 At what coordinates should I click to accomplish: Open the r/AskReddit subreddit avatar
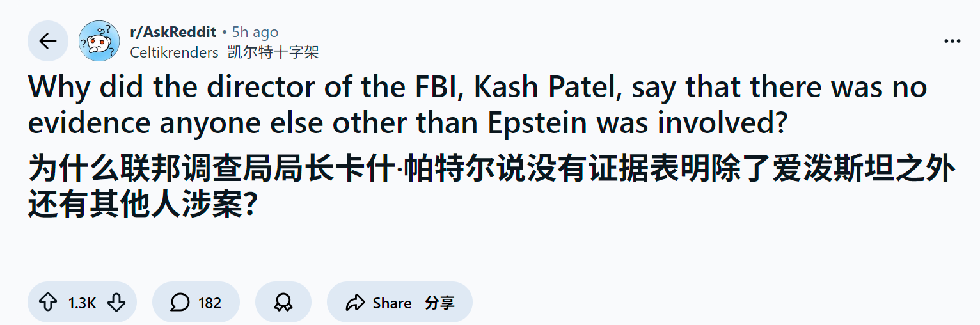point(99,42)
